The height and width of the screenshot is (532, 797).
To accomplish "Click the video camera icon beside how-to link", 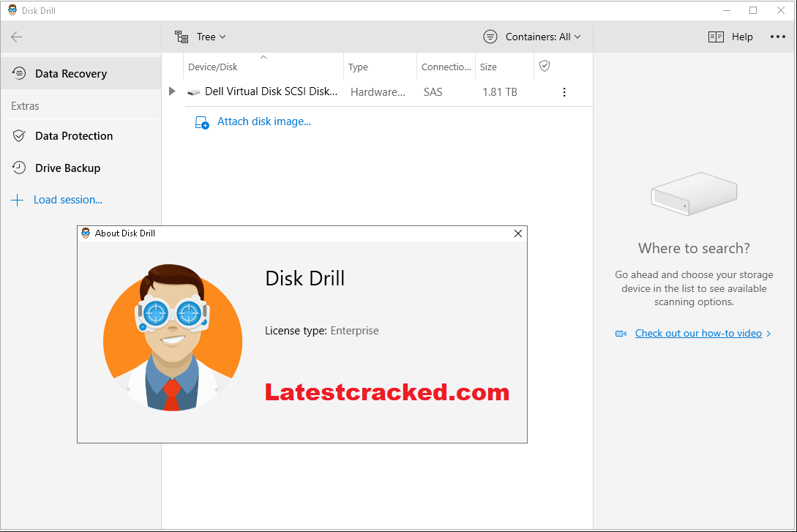I will pyautogui.click(x=621, y=334).
